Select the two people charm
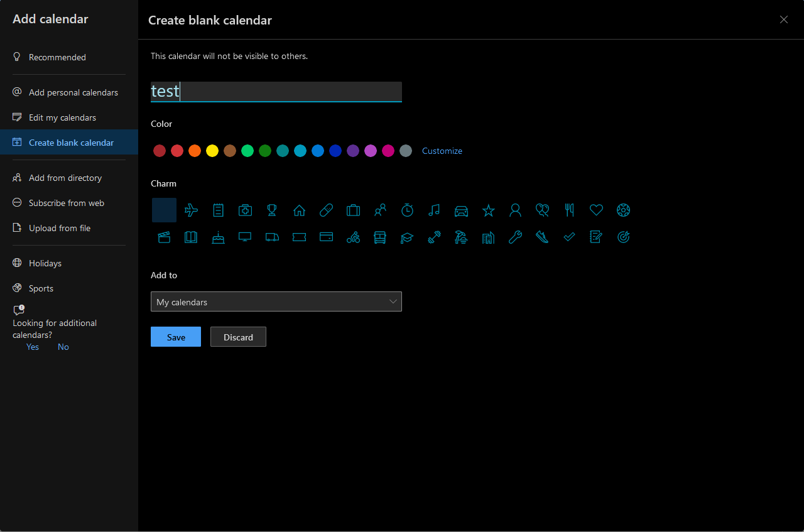The height and width of the screenshot is (532, 804). point(380,210)
